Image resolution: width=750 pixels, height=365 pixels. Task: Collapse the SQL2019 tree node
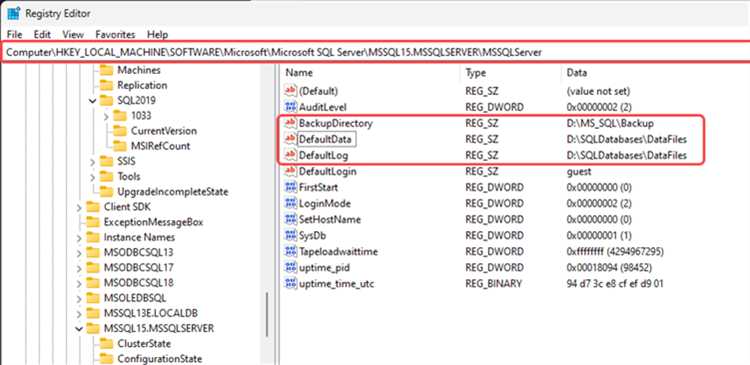pos(92,101)
